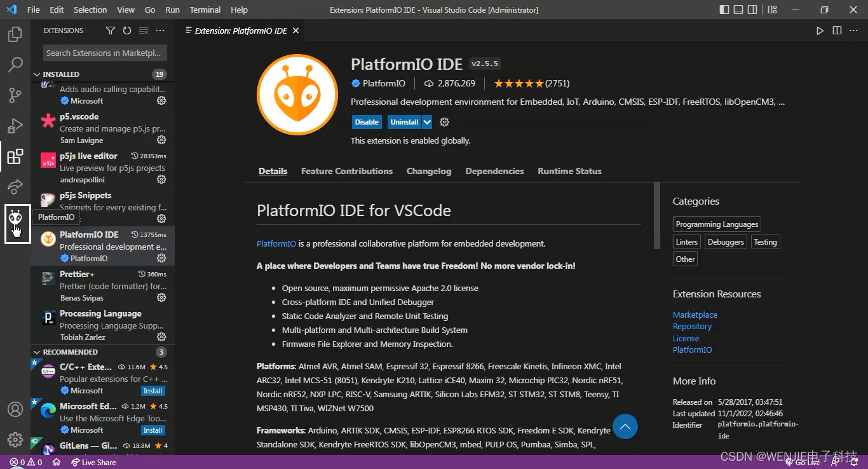The width and height of the screenshot is (868, 469).
Task: Open the Search view in activity bar
Action: point(15,64)
